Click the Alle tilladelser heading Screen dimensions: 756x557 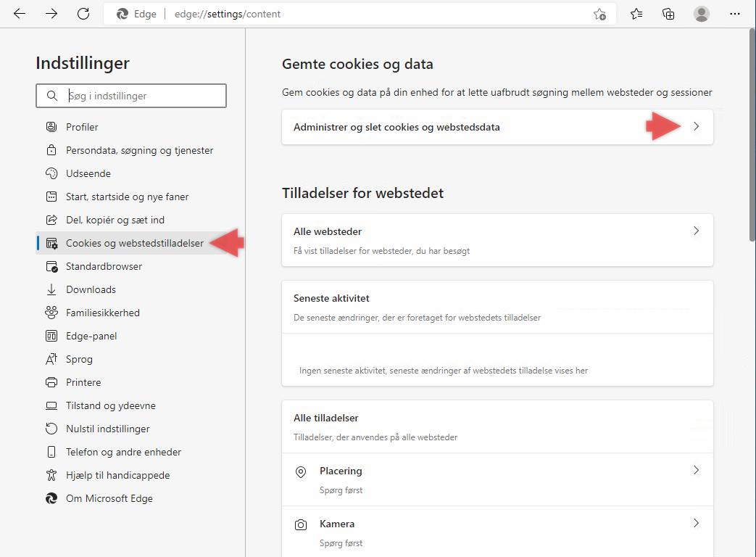point(326,418)
